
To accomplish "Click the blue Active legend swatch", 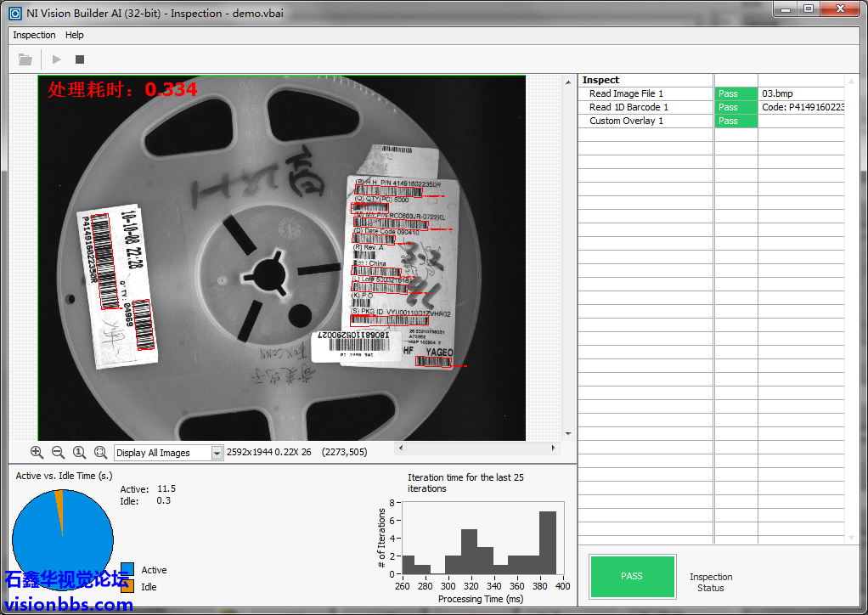I will click(x=127, y=570).
